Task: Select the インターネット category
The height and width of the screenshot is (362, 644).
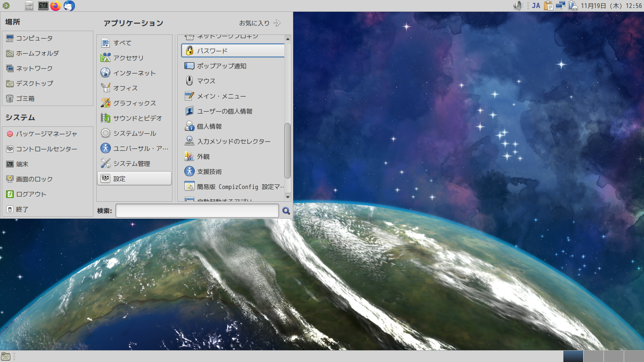Action: click(134, 73)
